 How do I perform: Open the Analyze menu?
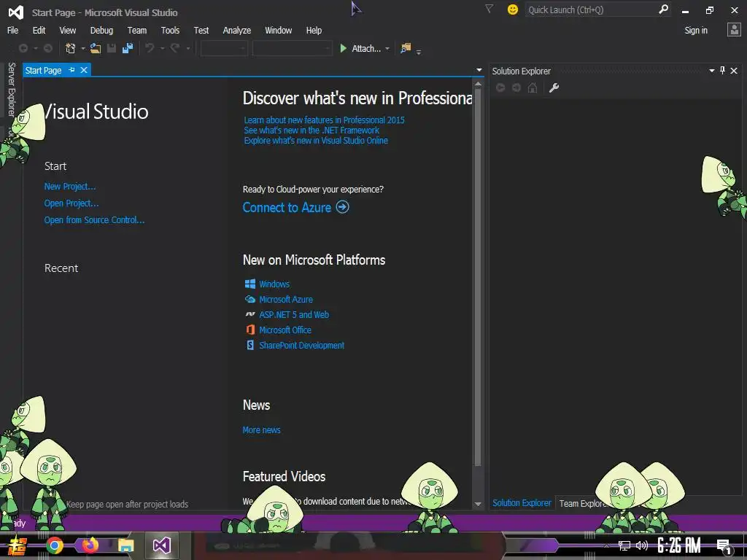tap(237, 30)
